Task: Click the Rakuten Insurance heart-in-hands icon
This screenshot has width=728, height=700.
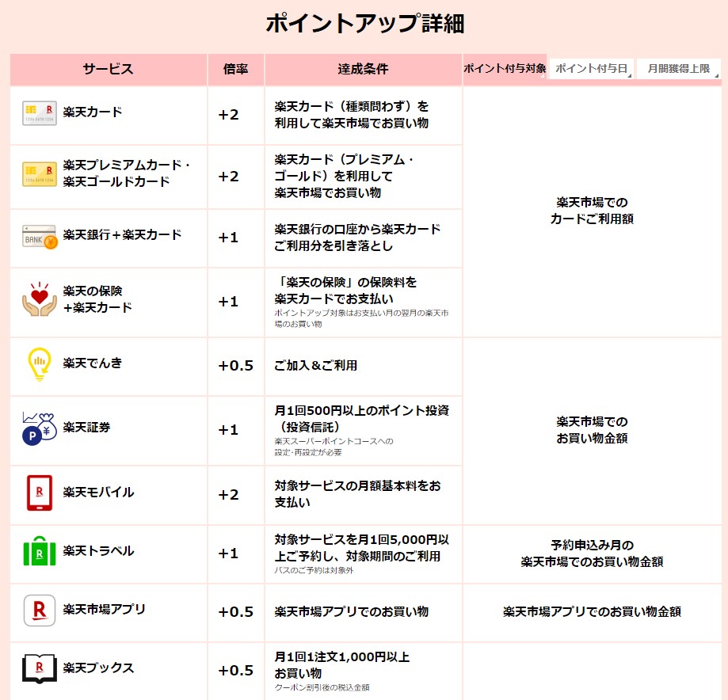Action: 39,300
